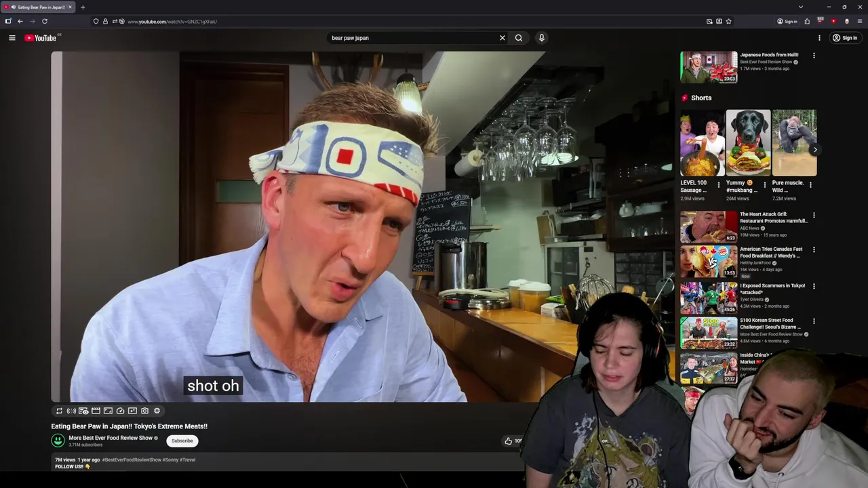The image size is (868, 488).
Task: Open the playback speed gauge icon
Action: (x=120, y=411)
